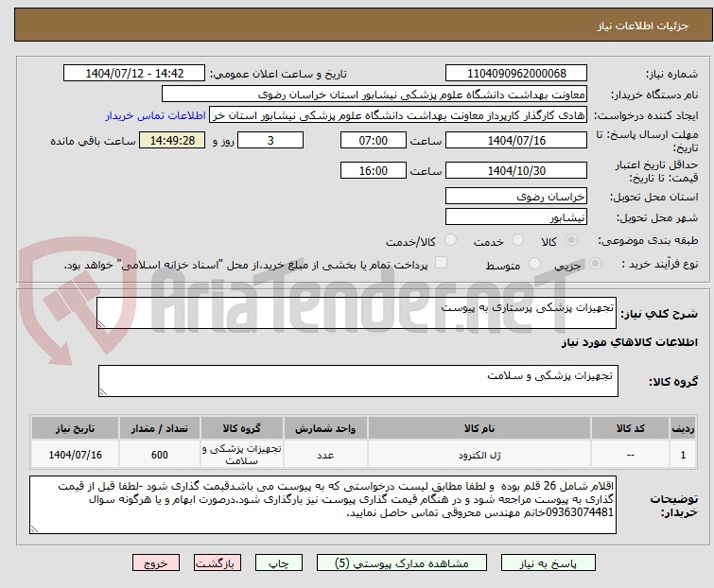
Task: Click the resize handle of the general description textarea
Action: pos(101,324)
